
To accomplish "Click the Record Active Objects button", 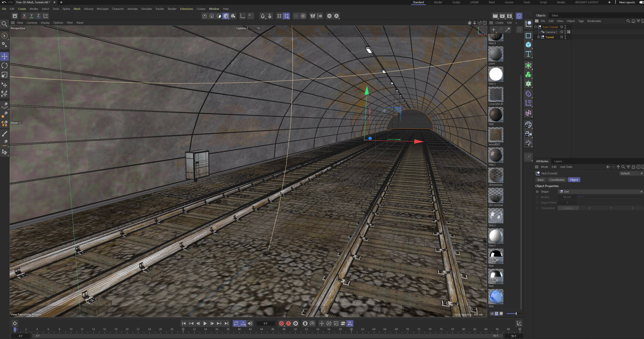I will [281, 323].
